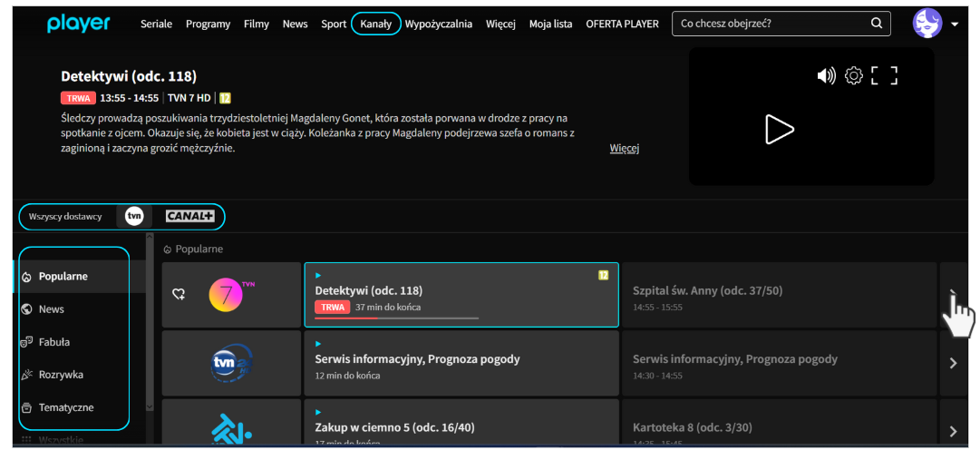Screen dimensions: 980x450
Task: Show next programs for TVN24 row
Action: 953,363
